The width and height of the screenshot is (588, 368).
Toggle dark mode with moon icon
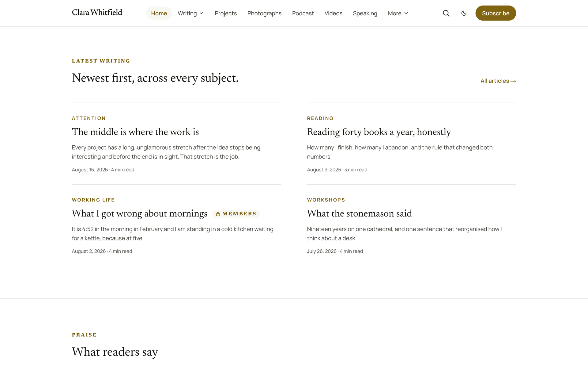464,13
